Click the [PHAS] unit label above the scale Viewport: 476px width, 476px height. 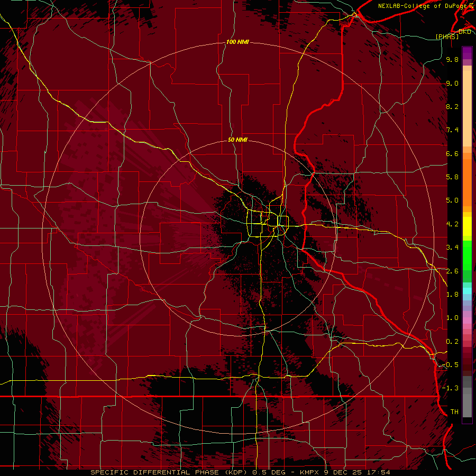click(447, 36)
